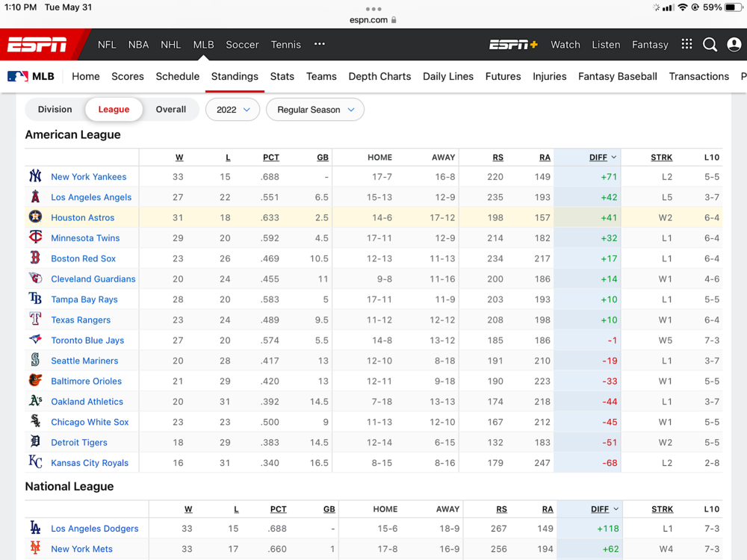Open the Minnesota Twins team link
This screenshot has height=560, width=747.
click(85, 238)
